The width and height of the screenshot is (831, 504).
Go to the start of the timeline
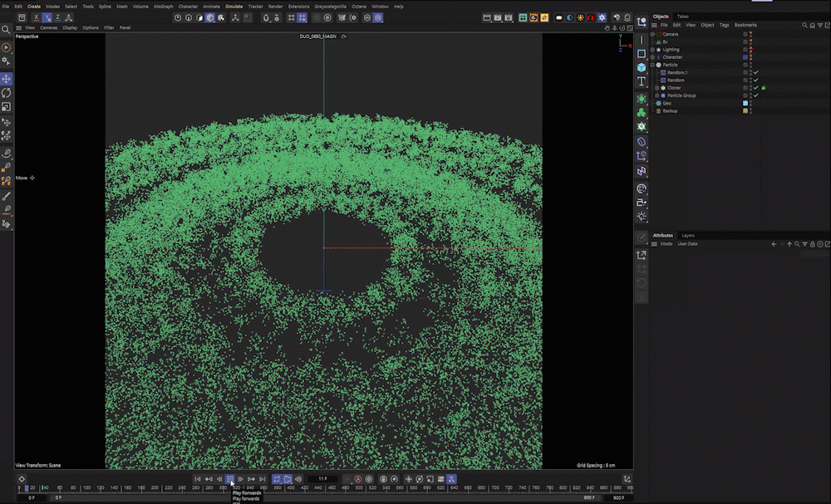198,479
